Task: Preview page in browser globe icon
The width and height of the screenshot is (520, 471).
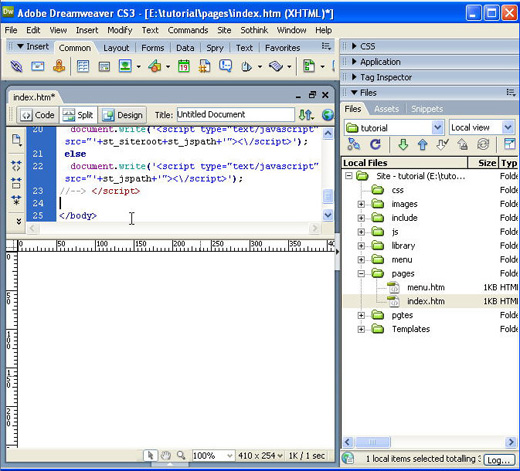Action: pyautogui.click(x=328, y=115)
